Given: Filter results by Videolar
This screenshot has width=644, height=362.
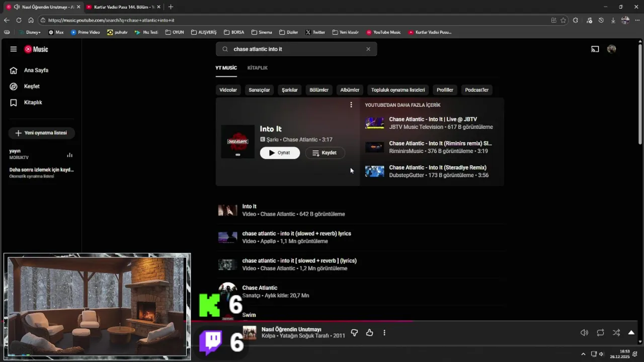Looking at the screenshot, I should pyautogui.click(x=228, y=90).
